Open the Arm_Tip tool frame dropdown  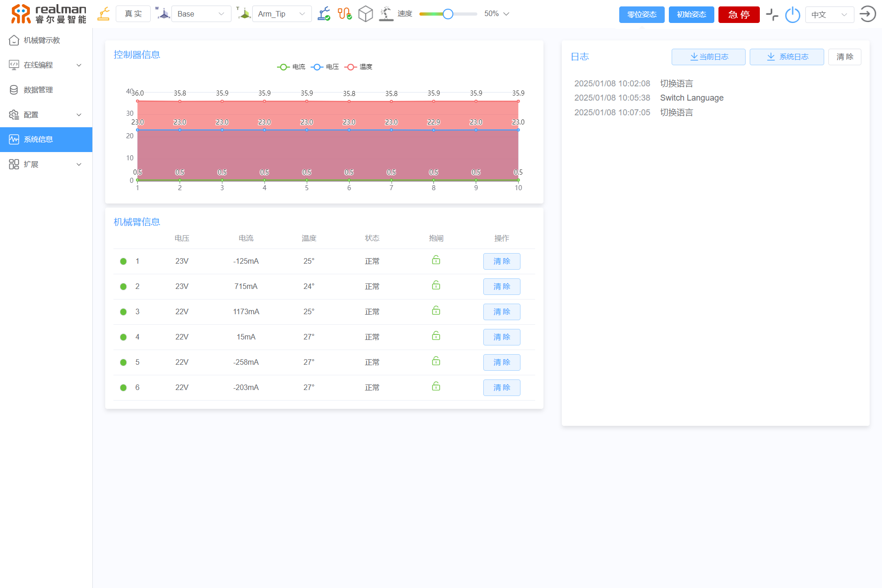coord(282,14)
